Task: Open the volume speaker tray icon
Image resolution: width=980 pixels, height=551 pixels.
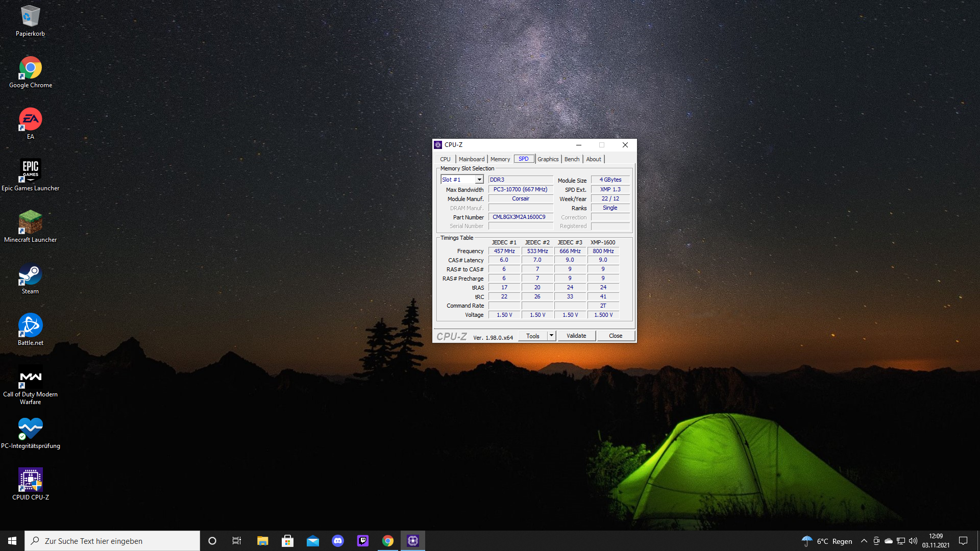Action: pyautogui.click(x=913, y=541)
